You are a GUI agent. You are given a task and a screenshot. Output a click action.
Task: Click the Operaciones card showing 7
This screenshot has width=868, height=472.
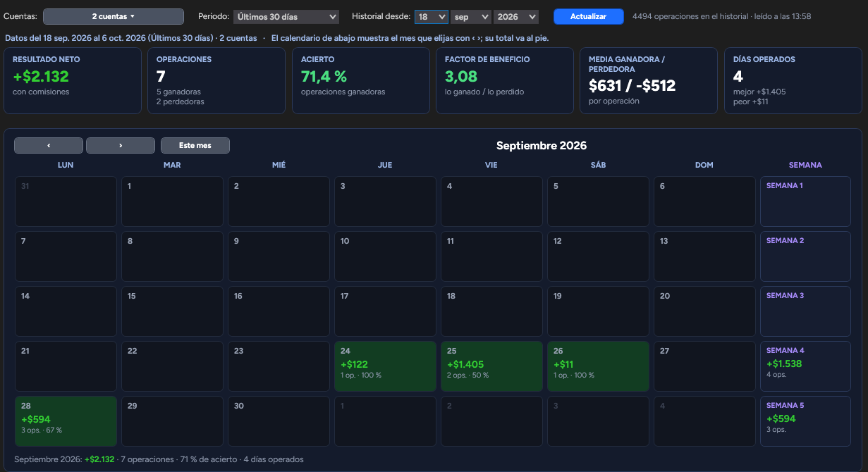coord(216,80)
